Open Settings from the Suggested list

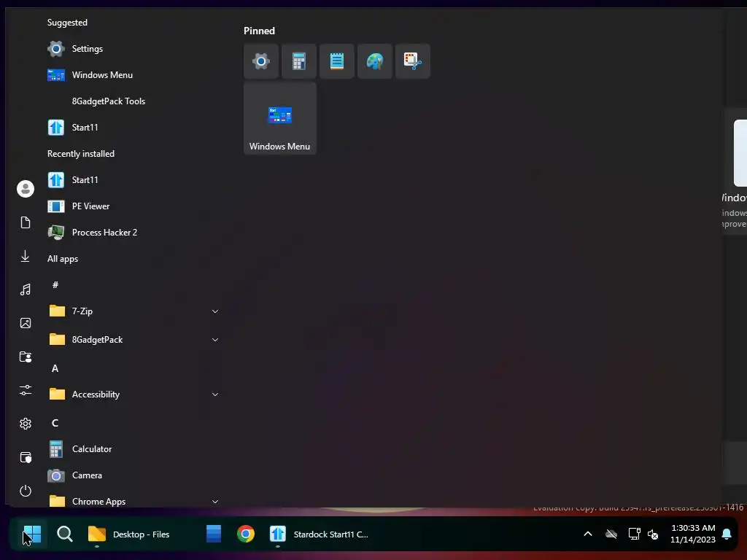click(x=133, y=49)
